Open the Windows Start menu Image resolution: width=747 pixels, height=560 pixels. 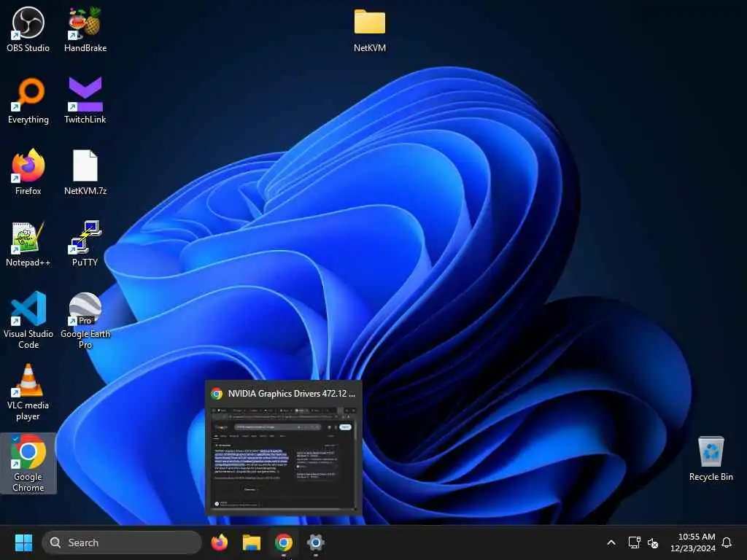point(23,542)
